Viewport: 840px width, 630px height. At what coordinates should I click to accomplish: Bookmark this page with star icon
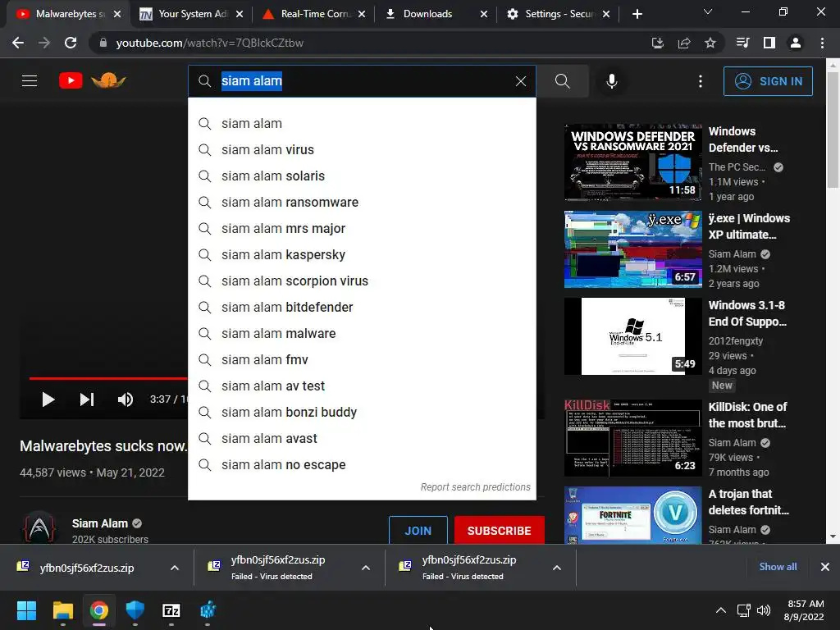tap(710, 43)
